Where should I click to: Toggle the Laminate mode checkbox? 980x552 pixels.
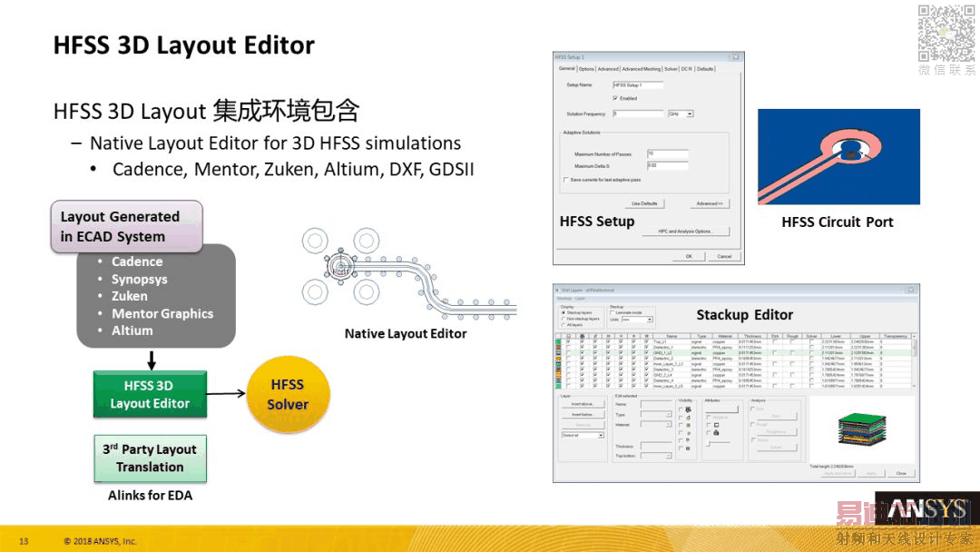(612, 312)
